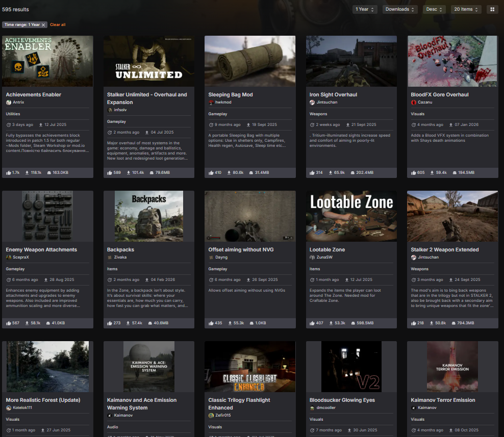
Task: Open the More Realistic Forest (Update) title
Action: pyautogui.click(x=43, y=400)
